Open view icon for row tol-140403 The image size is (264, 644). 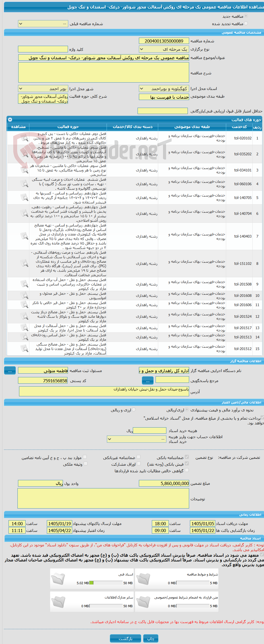pyautogui.click(x=24, y=236)
